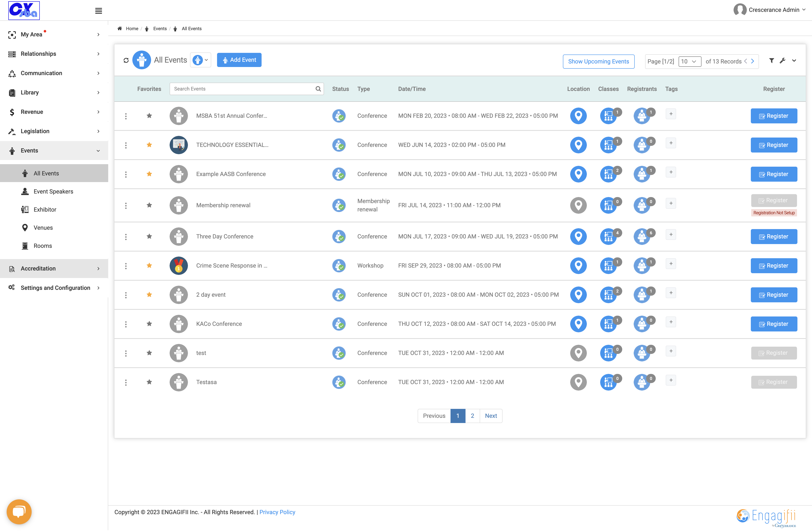Favorite the MSBA 51st Annual Conference star

149,116
